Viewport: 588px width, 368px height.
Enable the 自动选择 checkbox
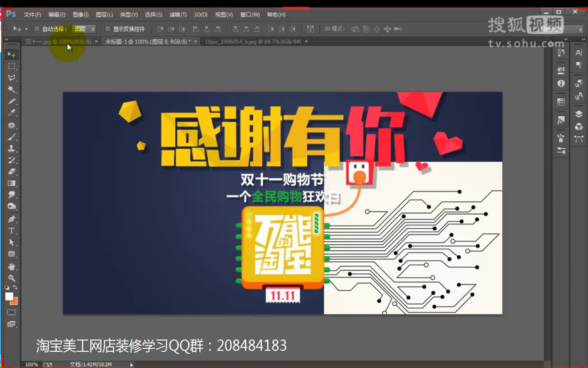point(37,29)
